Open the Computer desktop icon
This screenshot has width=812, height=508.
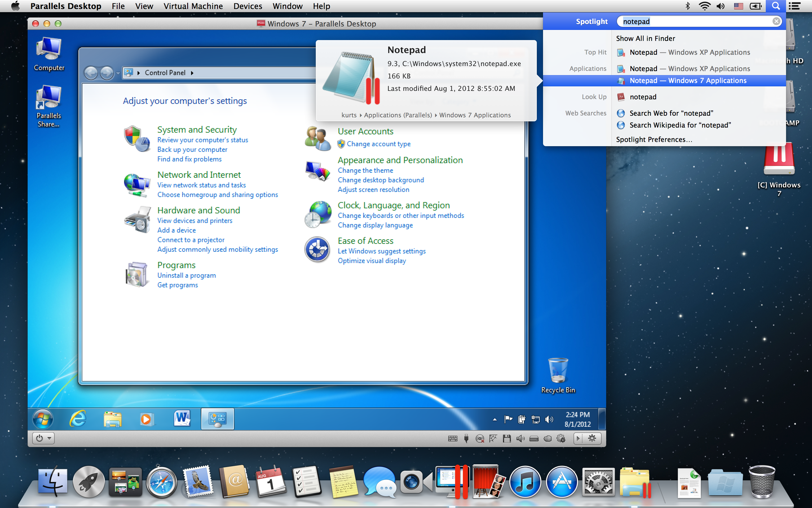tap(49, 54)
